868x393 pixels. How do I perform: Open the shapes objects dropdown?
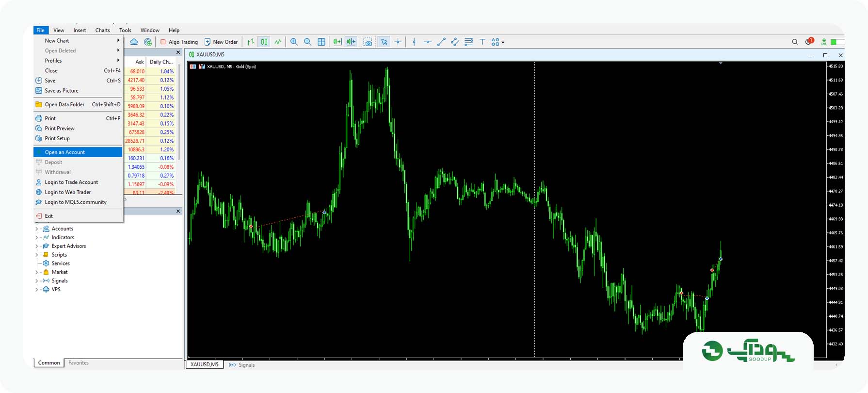(x=498, y=42)
